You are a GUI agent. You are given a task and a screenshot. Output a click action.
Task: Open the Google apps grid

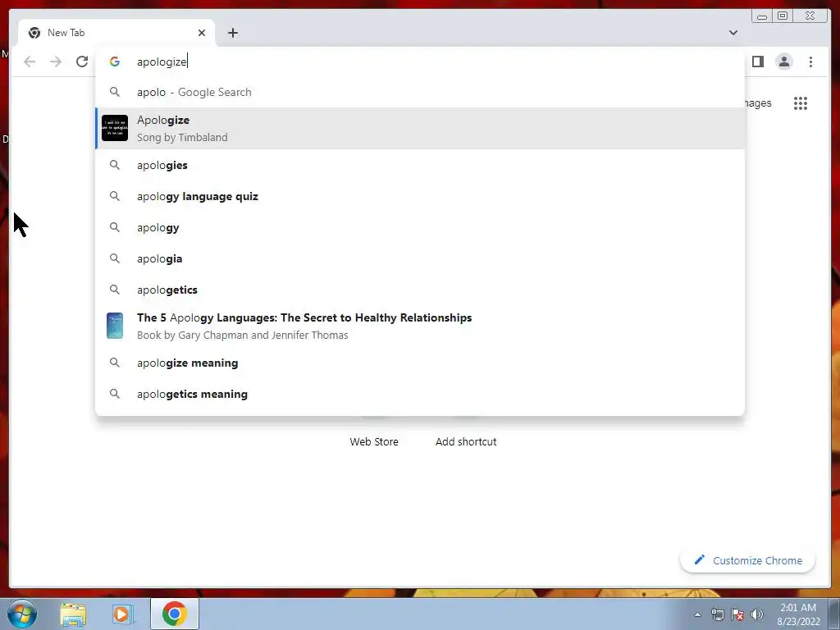[x=801, y=103]
